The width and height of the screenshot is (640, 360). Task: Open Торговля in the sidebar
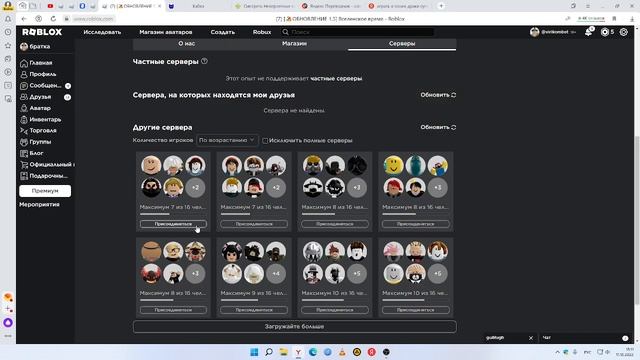[x=38, y=131]
